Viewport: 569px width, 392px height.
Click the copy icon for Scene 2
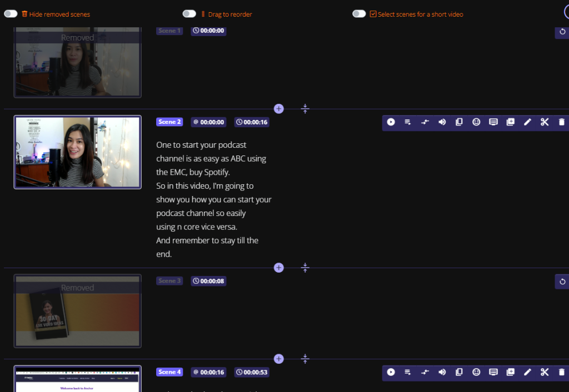(x=459, y=122)
